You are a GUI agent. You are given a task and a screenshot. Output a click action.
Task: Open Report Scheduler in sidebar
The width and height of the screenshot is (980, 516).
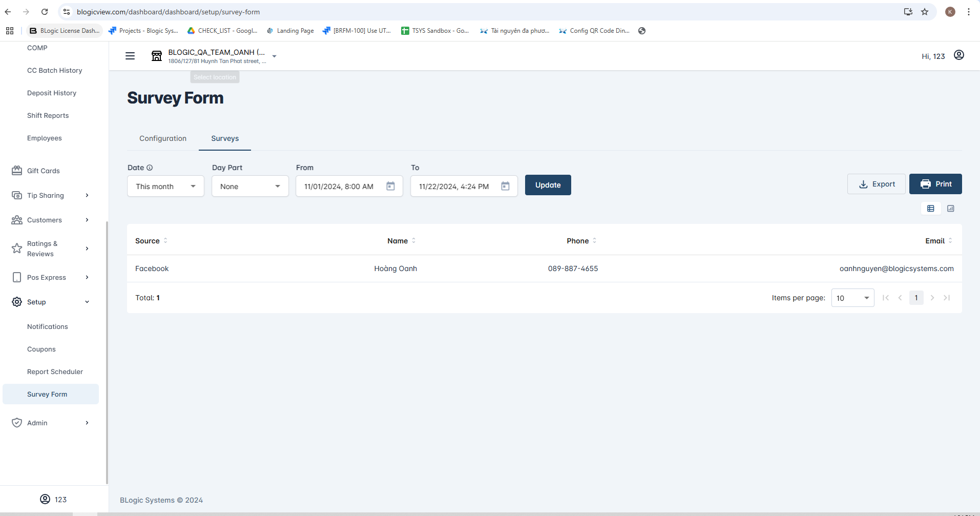tap(55, 371)
